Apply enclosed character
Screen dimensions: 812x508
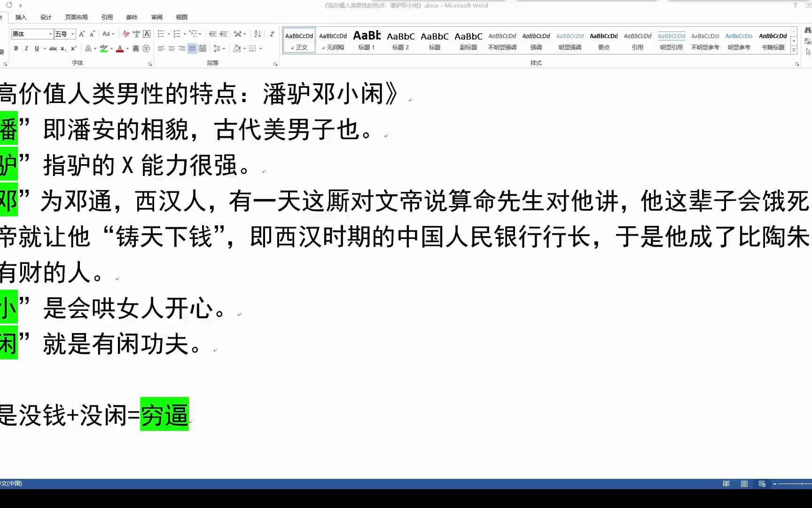[x=146, y=48]
